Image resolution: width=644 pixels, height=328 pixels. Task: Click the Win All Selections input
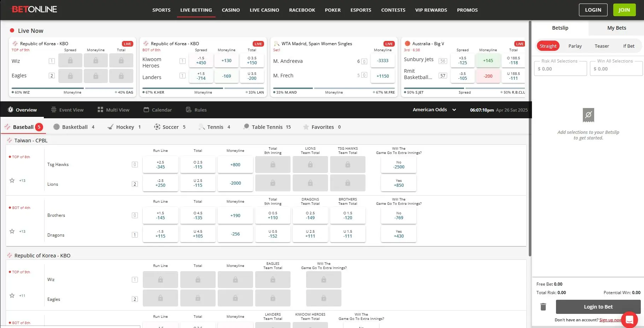(x=616, y=69)
